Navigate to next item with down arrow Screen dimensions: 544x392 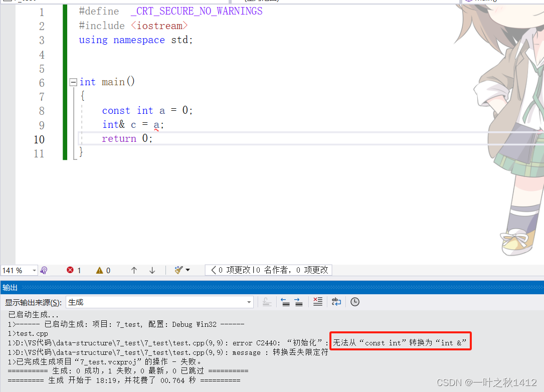tap(152, 270)
